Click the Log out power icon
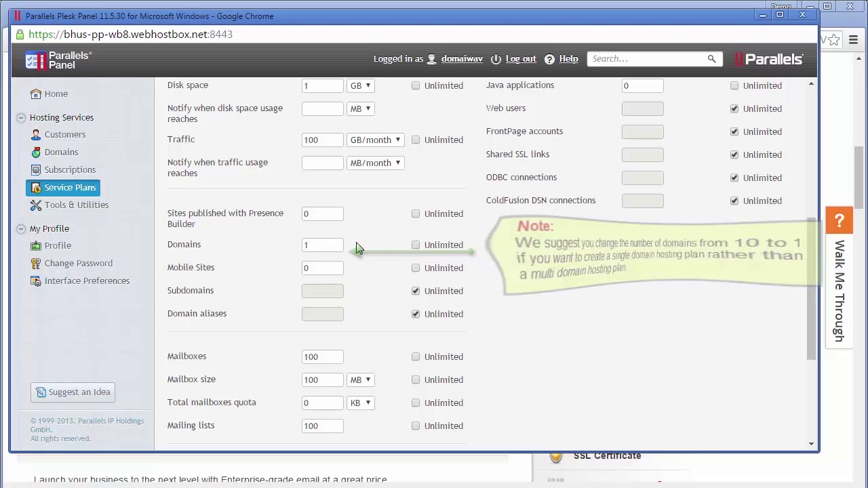Image resolution: width=868 pixels, height=488 pixels. pos(496,59)
